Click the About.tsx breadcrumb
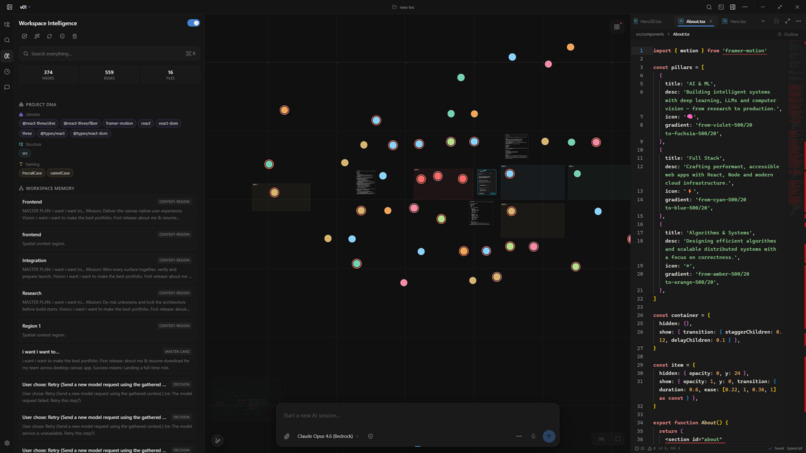Viewport: 806px width, 453px height. pyautogui.click(x=681, y=34)
